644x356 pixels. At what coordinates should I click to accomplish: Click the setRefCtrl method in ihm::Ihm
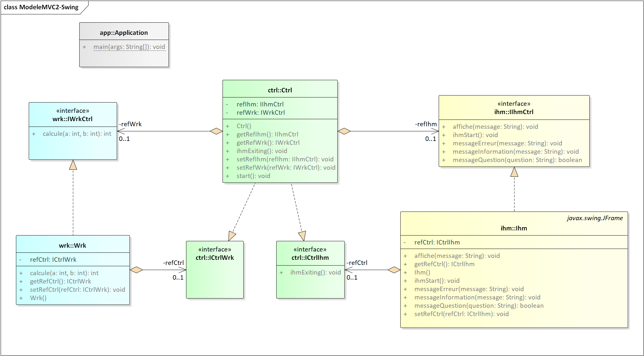(461, 314)
